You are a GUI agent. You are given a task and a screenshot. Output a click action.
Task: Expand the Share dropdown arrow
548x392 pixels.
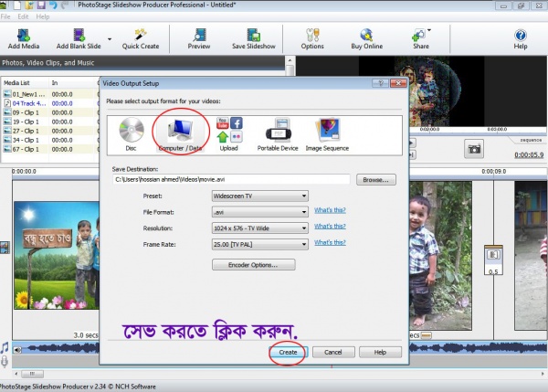(x=429, y=30)
